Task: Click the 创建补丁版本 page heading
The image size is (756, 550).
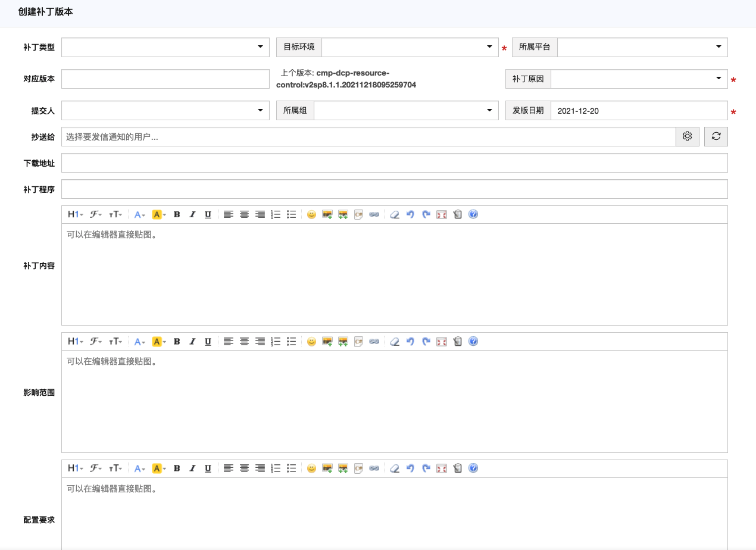Action: pos(46,12)
